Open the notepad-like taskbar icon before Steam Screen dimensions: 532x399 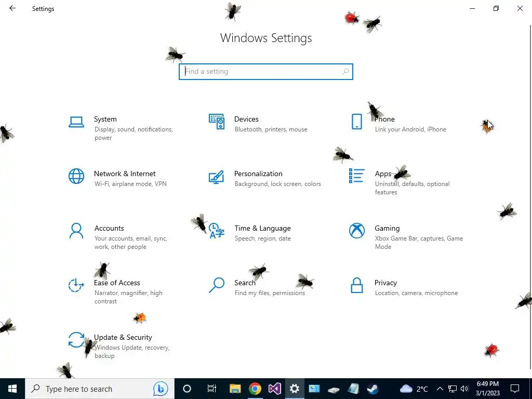(353, 389)
